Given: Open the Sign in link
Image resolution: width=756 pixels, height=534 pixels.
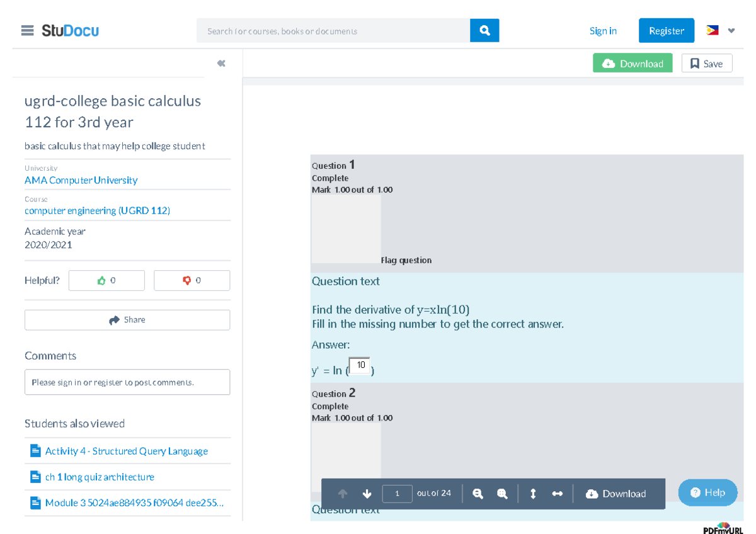Looking at the screenshot, I should pos(603,31).
